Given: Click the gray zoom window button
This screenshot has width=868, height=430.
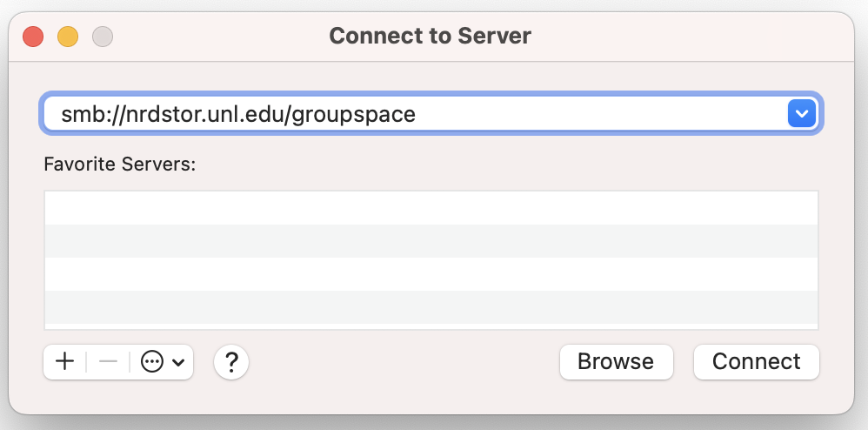Looking at the screenshot, I should 103,37.
